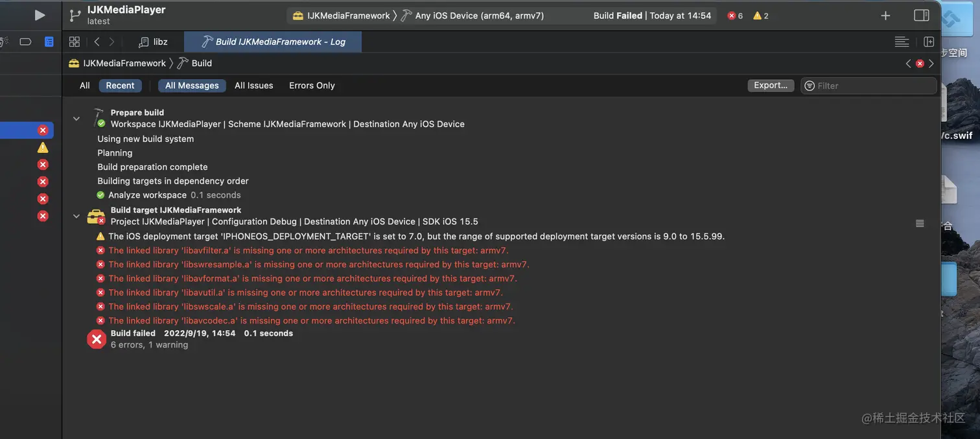This screenshot has height=439, width=980.
Task: Select the highlighted error row in navigator
Action: [27, 130]
